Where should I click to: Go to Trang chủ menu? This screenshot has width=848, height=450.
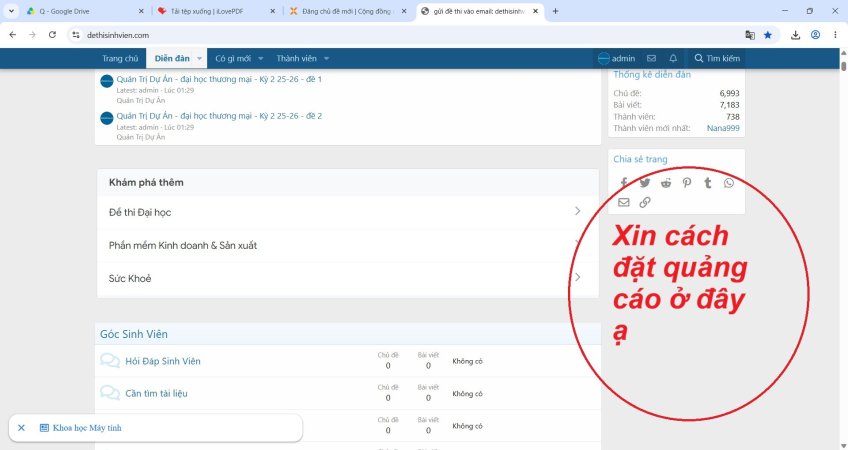(x=120, y=58)
